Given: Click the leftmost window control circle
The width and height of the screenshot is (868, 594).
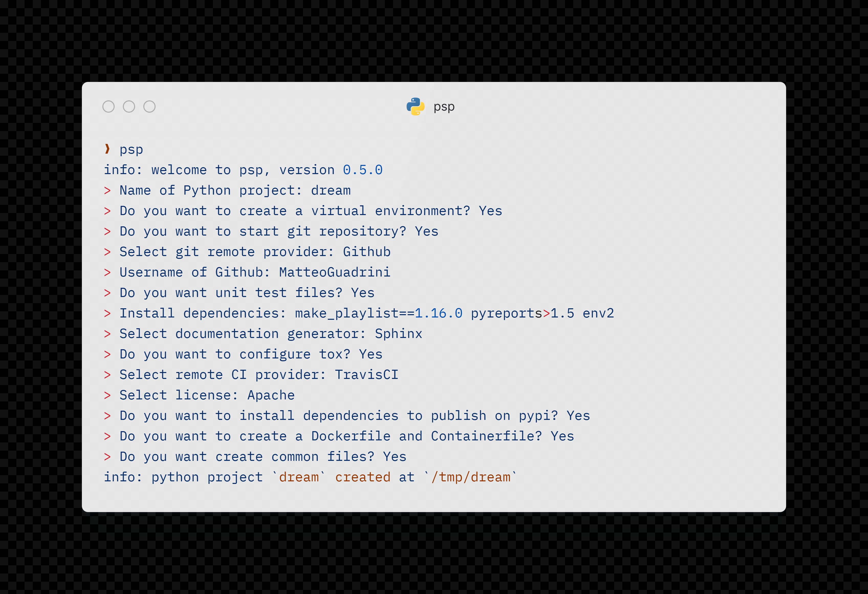Looking at the screenshot, I should click(108, 107).
